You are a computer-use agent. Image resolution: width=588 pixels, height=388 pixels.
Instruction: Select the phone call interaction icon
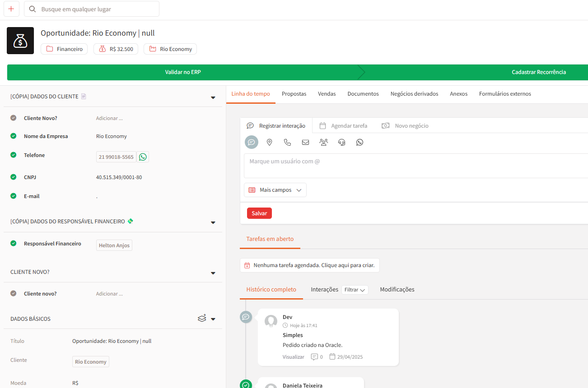(x=287, y=142)
